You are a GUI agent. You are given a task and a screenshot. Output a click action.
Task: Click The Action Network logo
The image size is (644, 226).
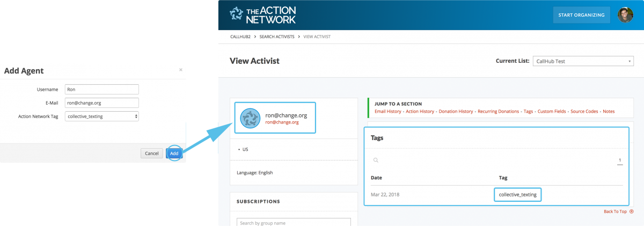tap(262, 14)
